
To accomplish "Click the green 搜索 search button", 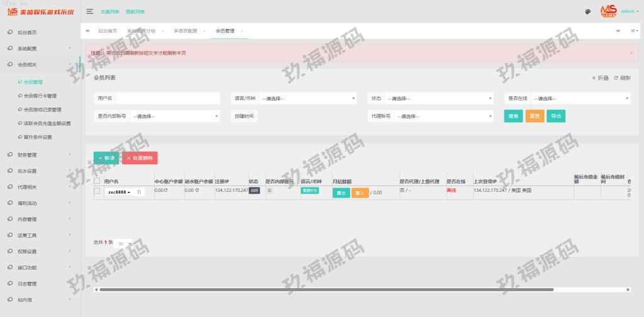I will click(513, 116).
